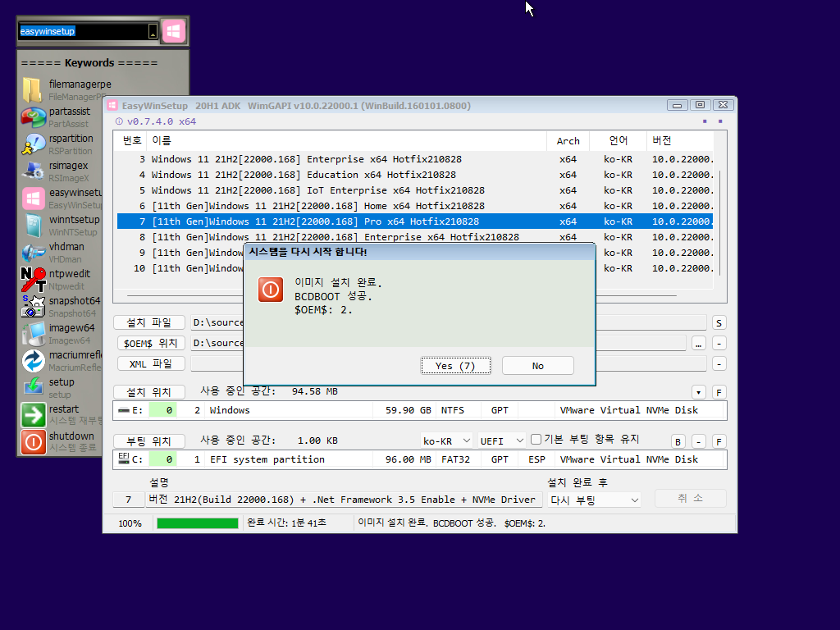Click the EFI C: drive icon
This screenshot has width=840, height=630.
click(x=124, y=459)
